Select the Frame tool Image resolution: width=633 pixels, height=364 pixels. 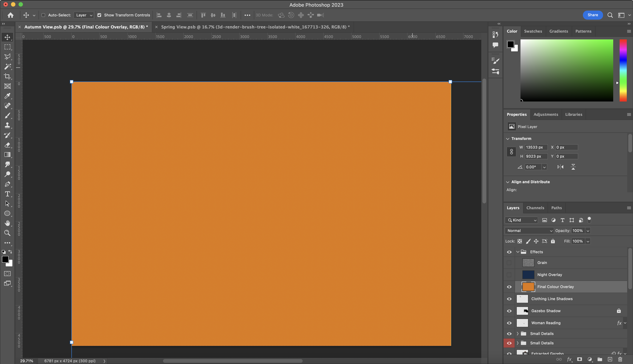[7, 86]
